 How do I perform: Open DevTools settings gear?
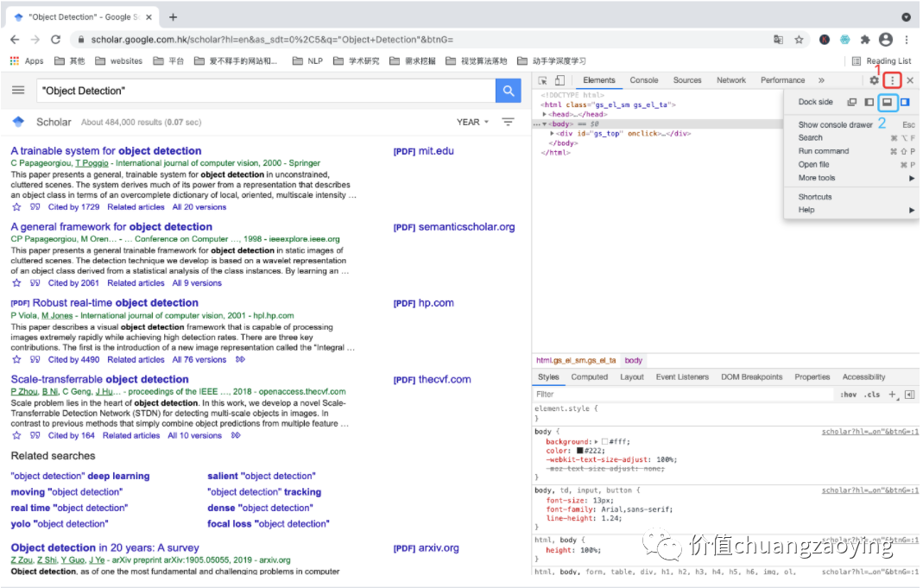coord(874,80)
